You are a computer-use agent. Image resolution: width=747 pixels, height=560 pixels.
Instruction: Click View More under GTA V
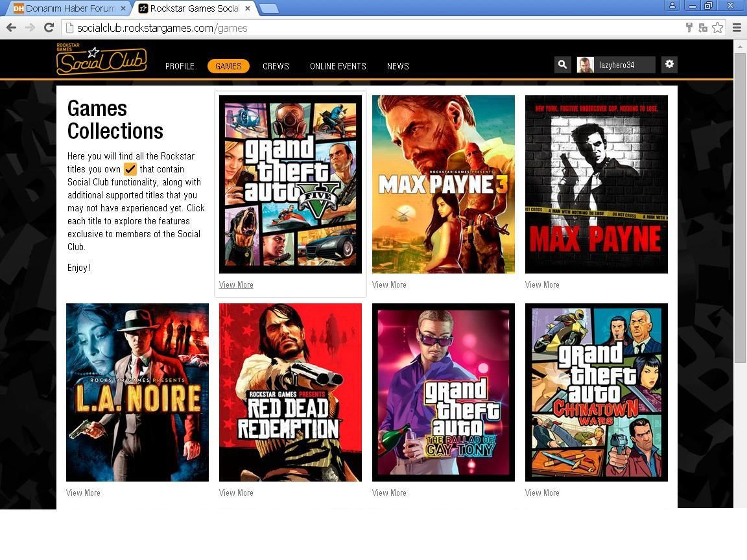click(236, 285)
